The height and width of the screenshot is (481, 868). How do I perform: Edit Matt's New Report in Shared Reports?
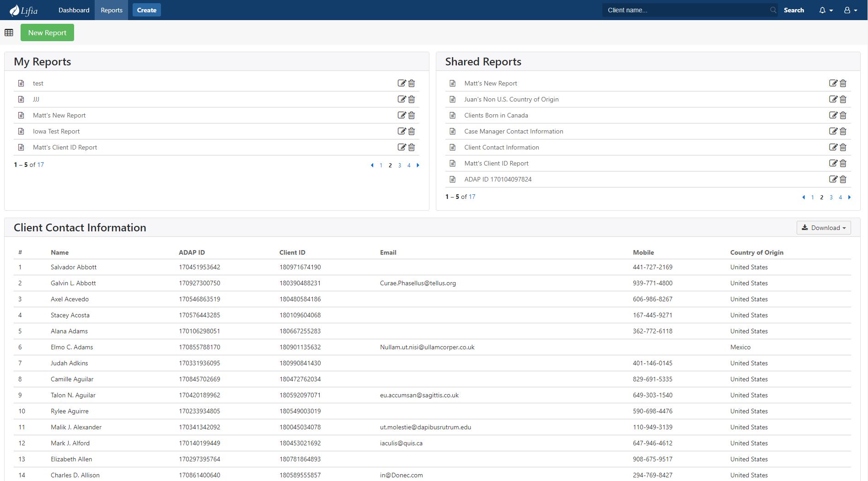[833, 83]
